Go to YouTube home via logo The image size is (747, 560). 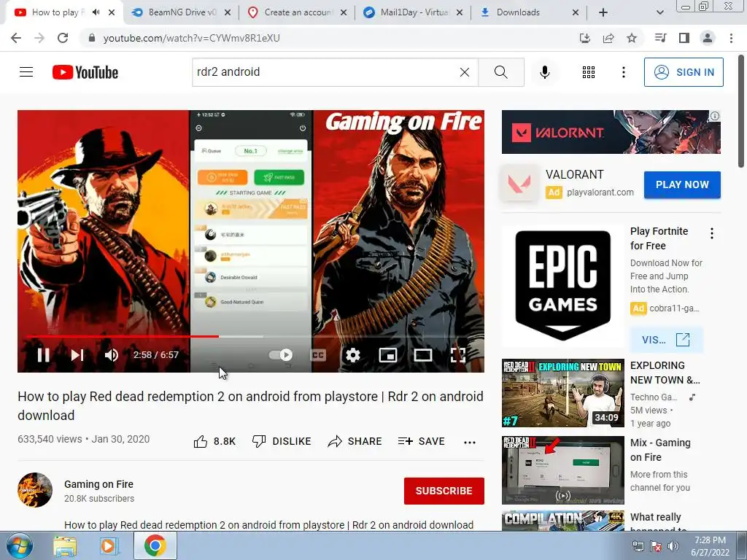click(x=85, y=72)
